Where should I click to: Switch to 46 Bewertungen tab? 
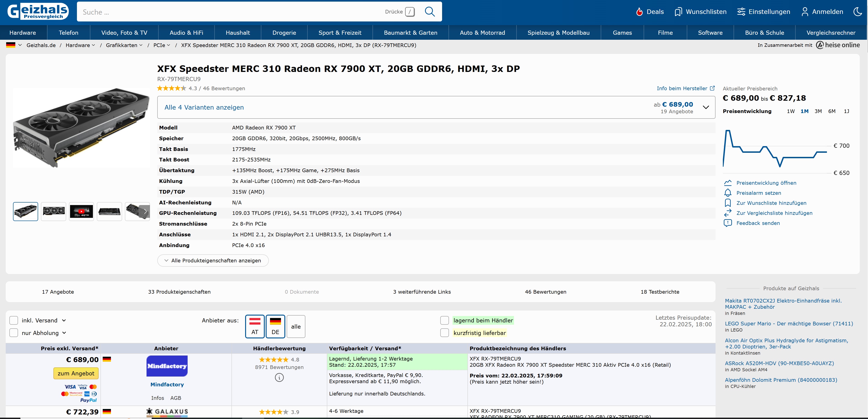point(545,292)
